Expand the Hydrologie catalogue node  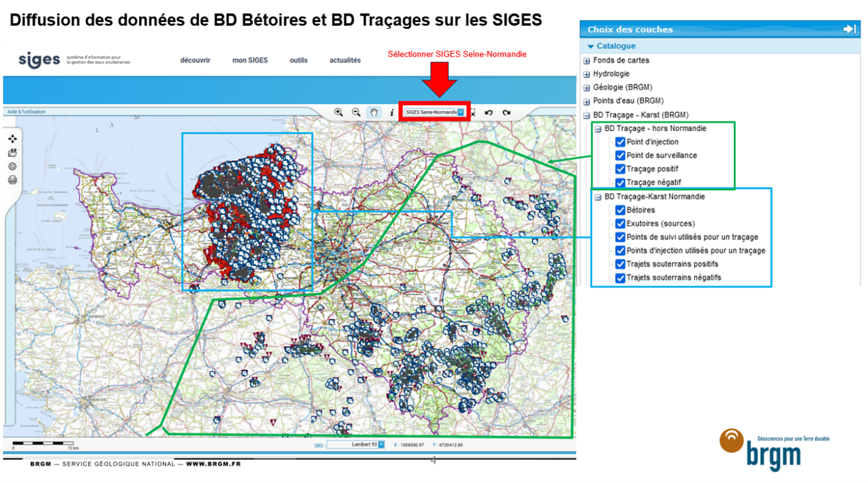586,73
